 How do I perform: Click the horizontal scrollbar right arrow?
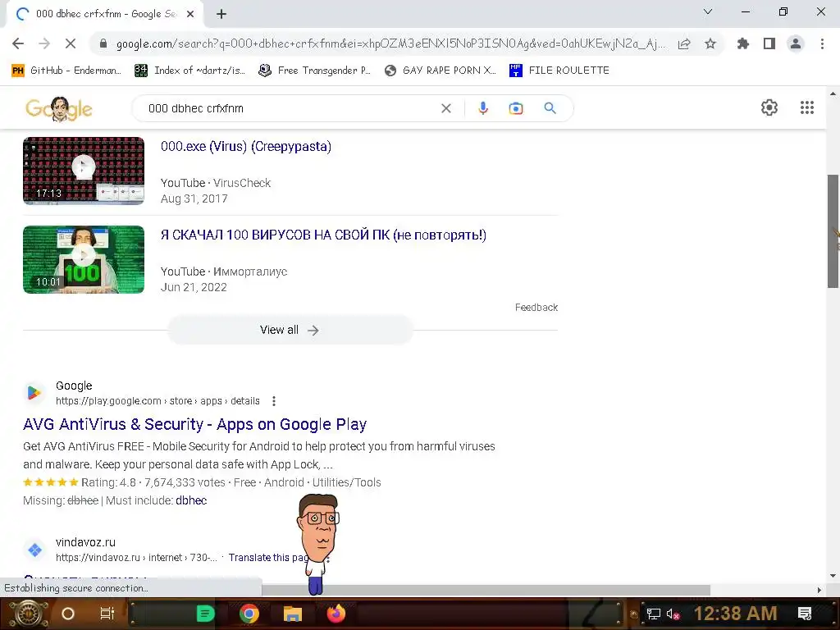(x=819, y=590)
